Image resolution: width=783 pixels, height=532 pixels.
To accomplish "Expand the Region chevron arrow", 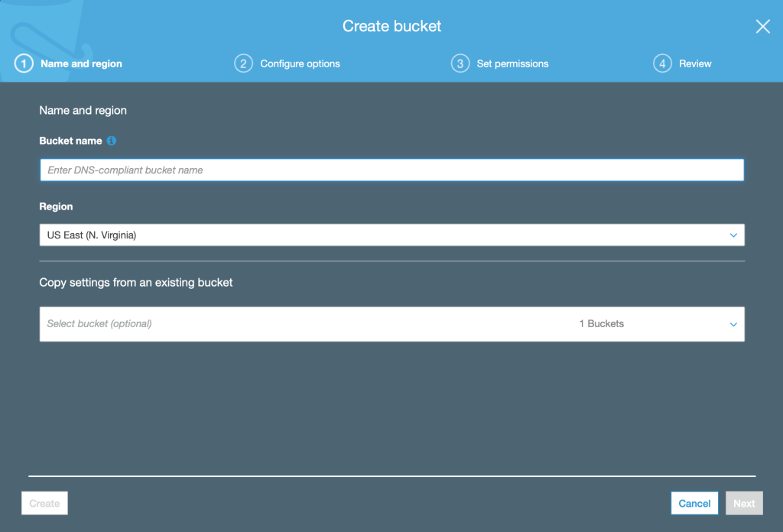I will [733, 235].
